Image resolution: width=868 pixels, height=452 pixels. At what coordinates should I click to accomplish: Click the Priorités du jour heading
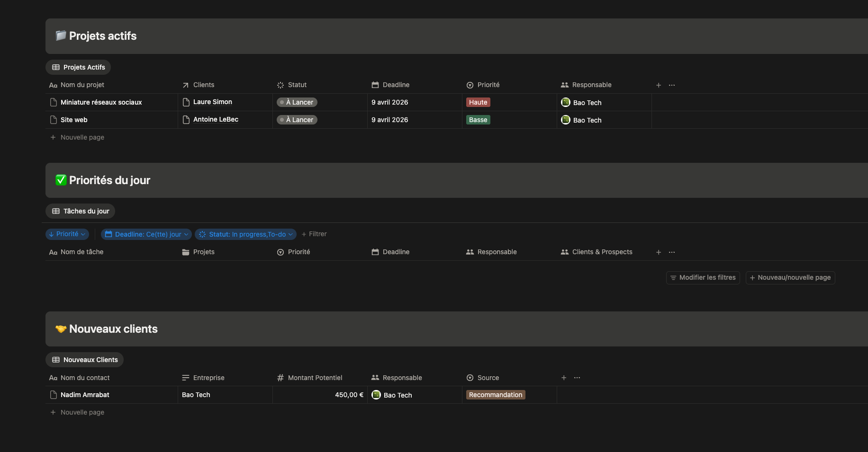coord(109,180)
